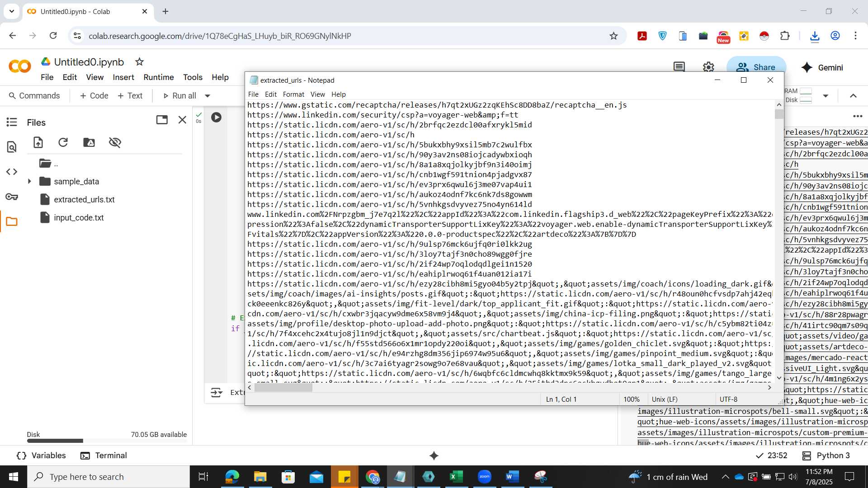
Task: Run the code cell play button
Action: pyautogui.click(x=217, y=117)
